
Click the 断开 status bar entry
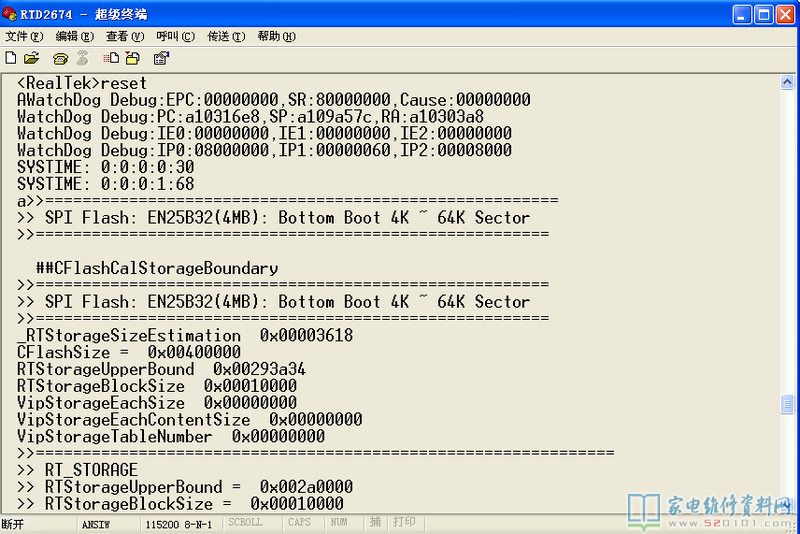click(x=13, y=524)
